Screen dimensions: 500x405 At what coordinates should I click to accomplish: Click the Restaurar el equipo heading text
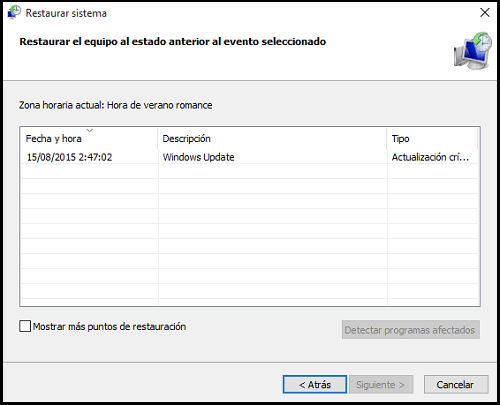(172, 41)
